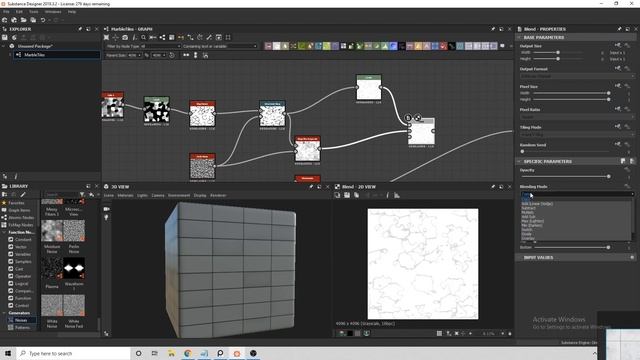Viewport: 640px width, 360px height.
Task: Click the Opacity slider handle
Action: pyautogui.click(x=609, y=177)
